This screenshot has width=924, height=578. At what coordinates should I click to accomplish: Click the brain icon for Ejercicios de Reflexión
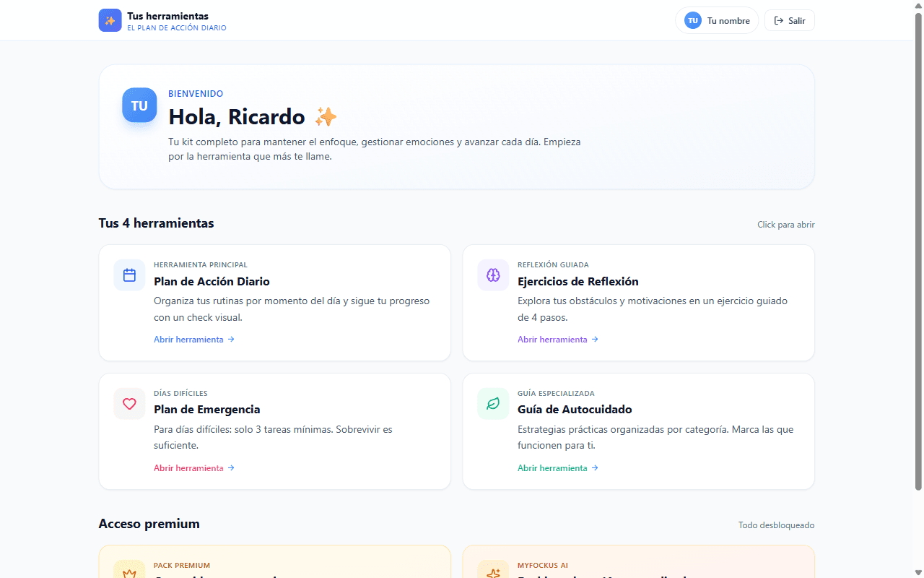(x=493, y=275)
